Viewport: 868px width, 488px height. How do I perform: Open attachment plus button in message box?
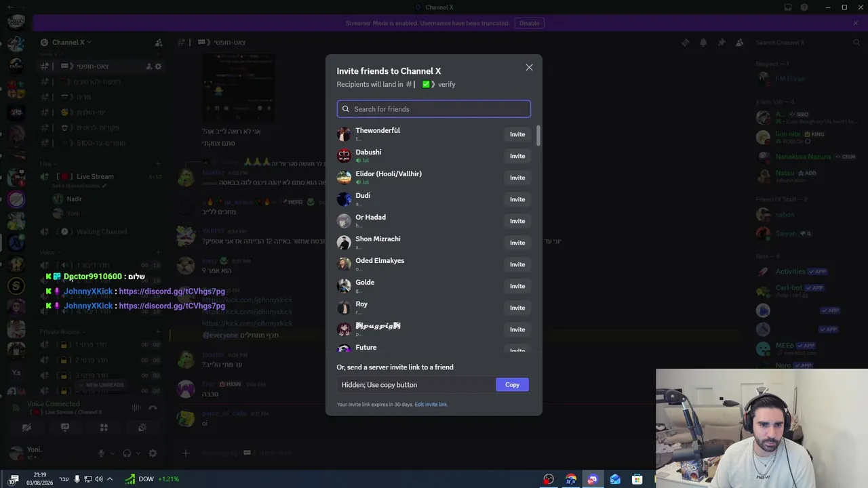[x=185, y=453]
